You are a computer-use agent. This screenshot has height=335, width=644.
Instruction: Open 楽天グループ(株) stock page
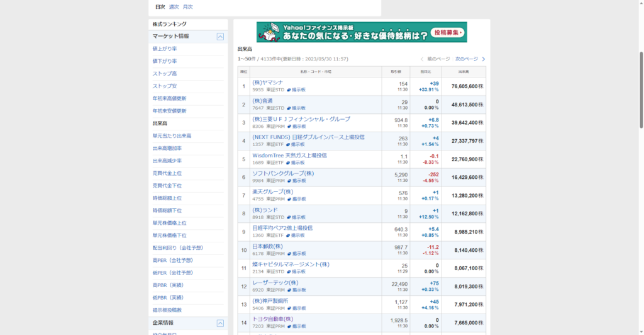click(x=273, y=192)
